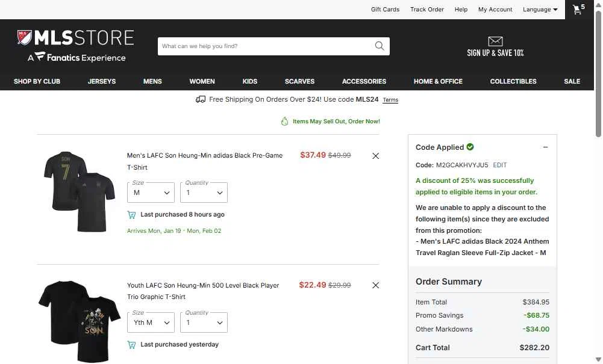Edit the applied promo code
603x364 pixels.
pyautogui.click(x=500, y=165)
